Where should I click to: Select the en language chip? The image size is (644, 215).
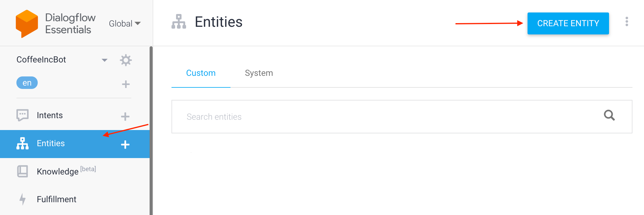pos(27,83)
